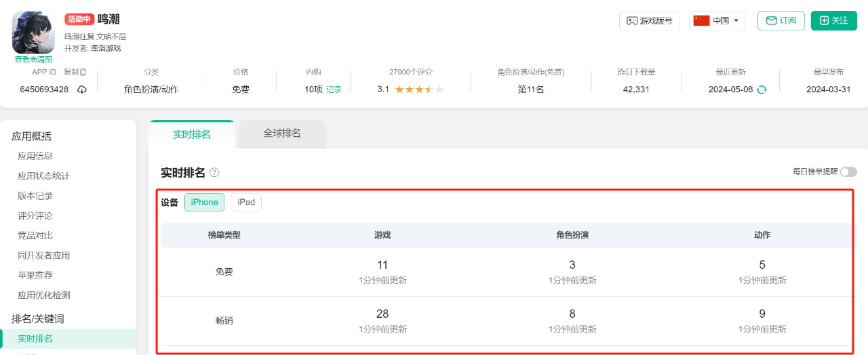Click the 鸣潮 app icon thumbnail
The image size is (868, 355).
pos(33,33)
